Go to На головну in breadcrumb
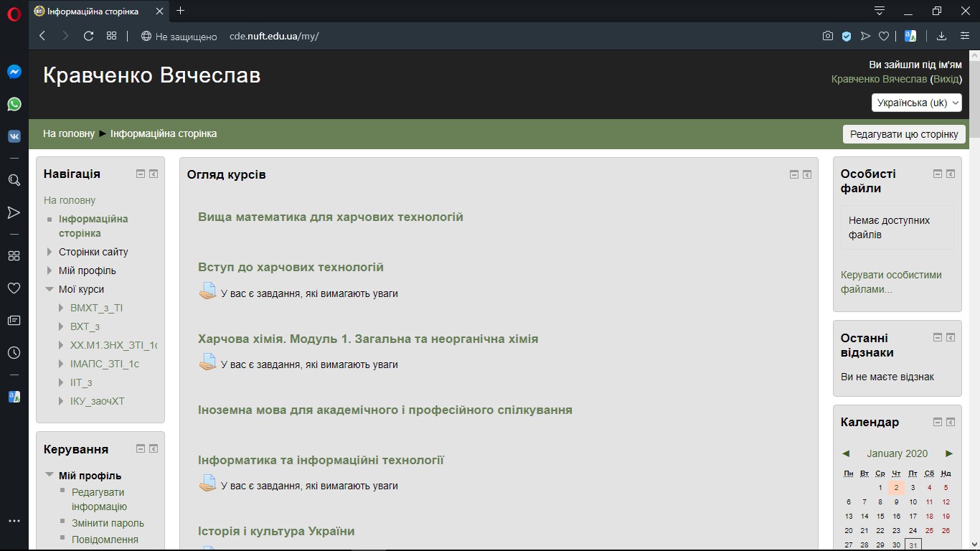The width and height of the screenshot is (980, 551). 69,133
